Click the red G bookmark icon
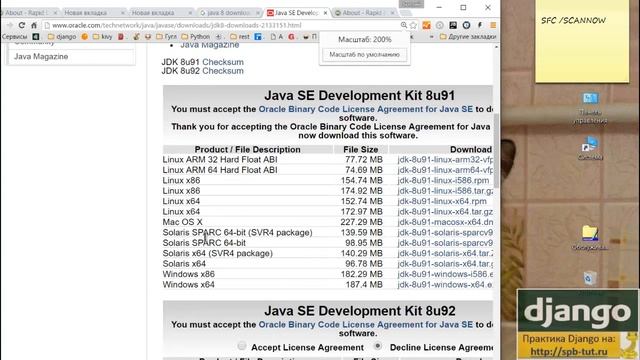Viewport: 640px width, 360px height. (291, 37)
